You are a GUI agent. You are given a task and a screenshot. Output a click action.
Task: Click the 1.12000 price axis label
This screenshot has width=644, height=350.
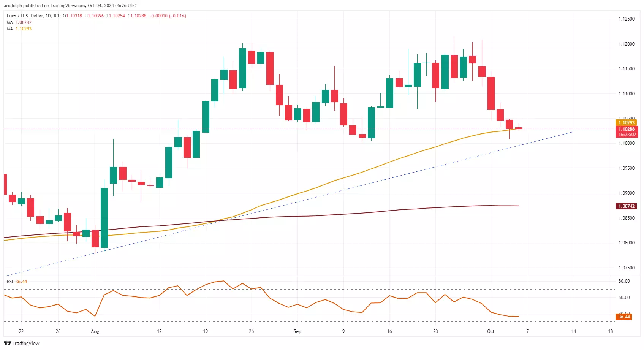click(x=627, y=44)
